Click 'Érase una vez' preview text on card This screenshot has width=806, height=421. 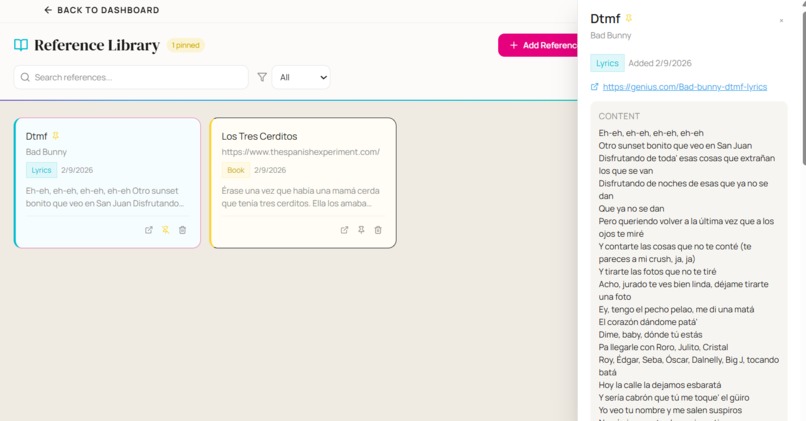pos(301,197)
